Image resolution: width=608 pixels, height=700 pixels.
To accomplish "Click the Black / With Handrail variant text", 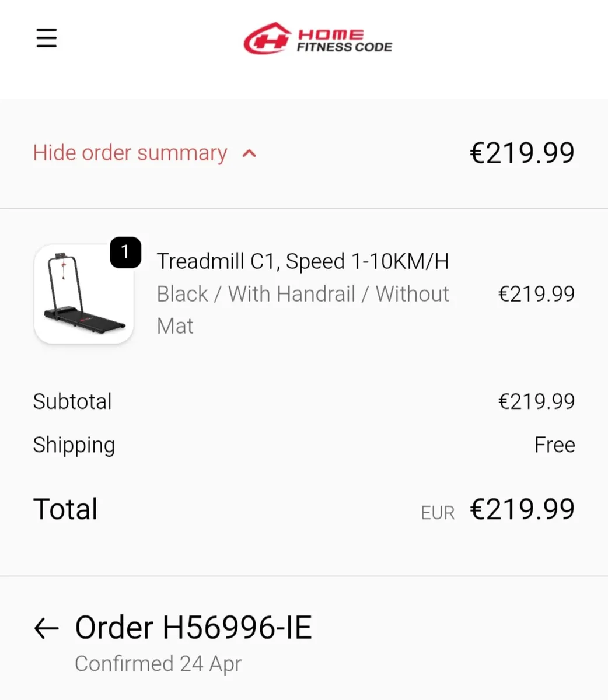I will tap(302, 294).
